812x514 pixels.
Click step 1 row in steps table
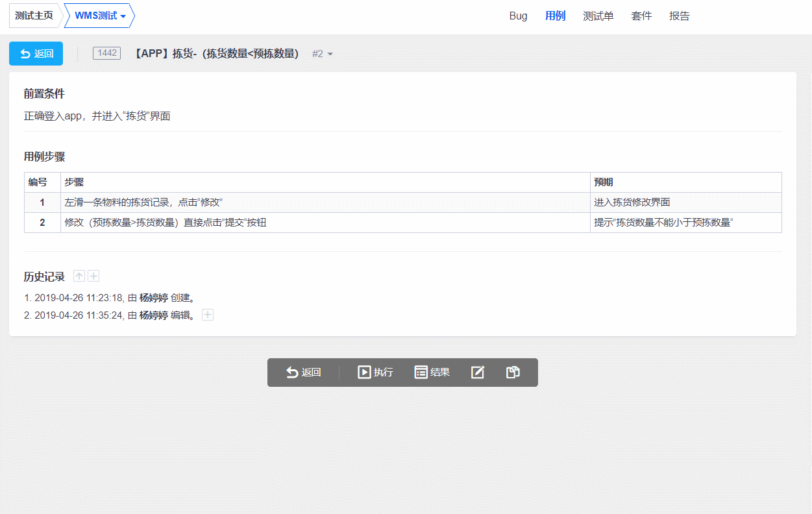point(325,202)
